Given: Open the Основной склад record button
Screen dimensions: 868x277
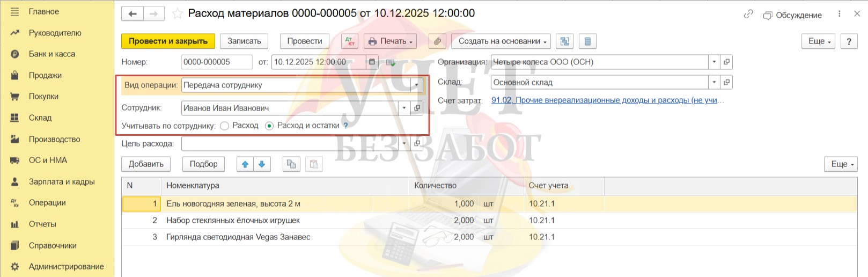Looking at the screenshot, I should point(726,82).
